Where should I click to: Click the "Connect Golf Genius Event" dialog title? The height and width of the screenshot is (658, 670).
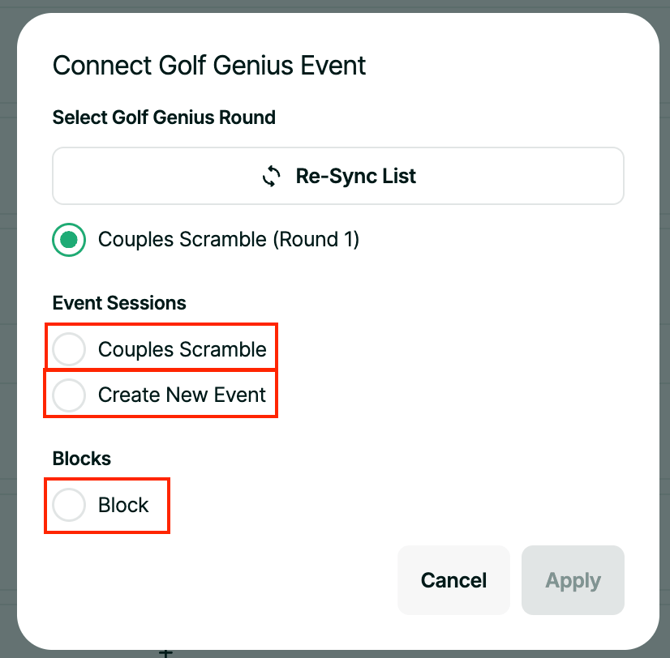click(x=209, y=66)
